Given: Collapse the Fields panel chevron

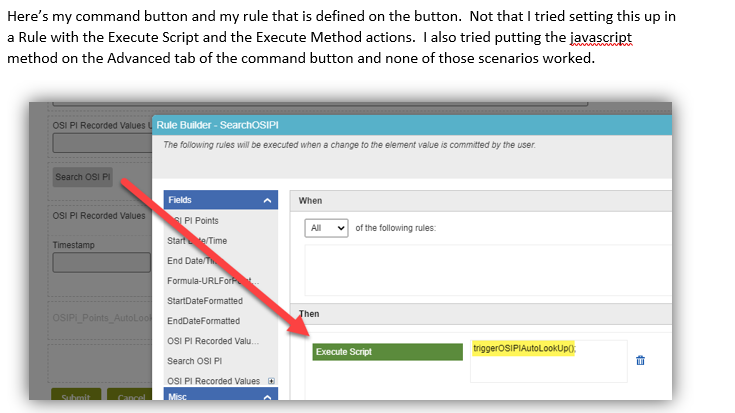Looking at the screenshot, I should point(267,201).
